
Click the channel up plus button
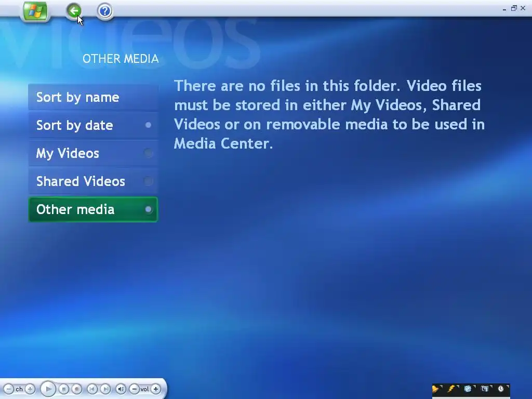click(x=30, y=389)
